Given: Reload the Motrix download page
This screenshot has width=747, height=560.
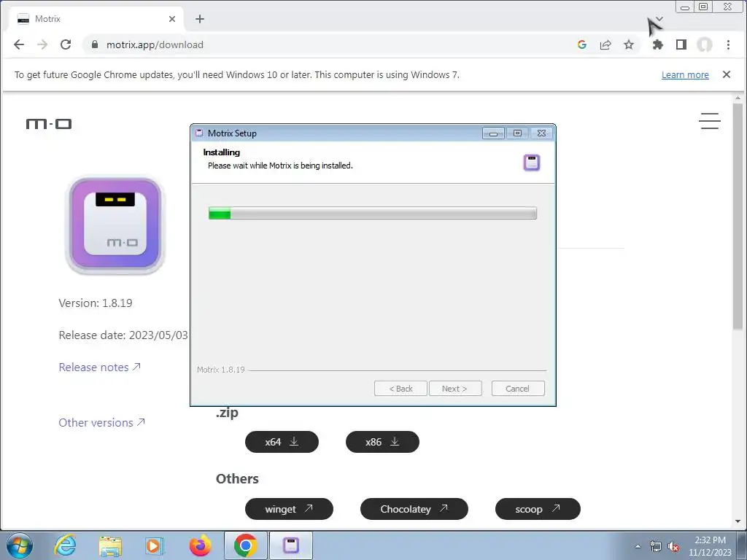Looking at the screenshot, I should tap(66, 44).
